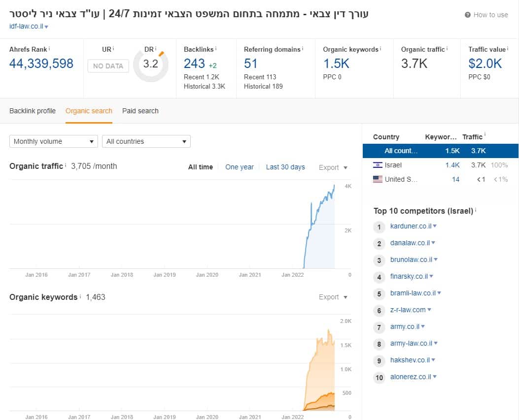Open info icon beside Top 10 competitors heading
The height and width of the screenshot is (420, 519).
click(x=476, y=210)
